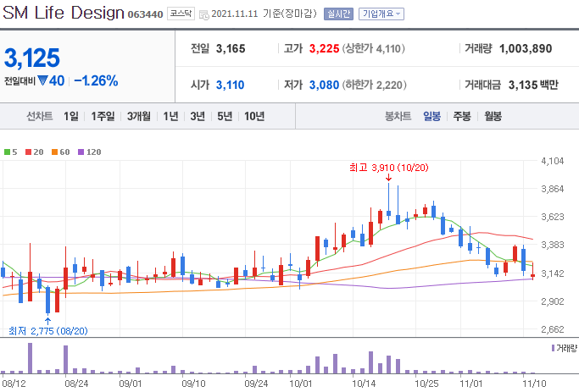The width and height of the screenshot is (579, 392).
Task: Click the 10/14 date axis label
Action: (x=364, y=384)
